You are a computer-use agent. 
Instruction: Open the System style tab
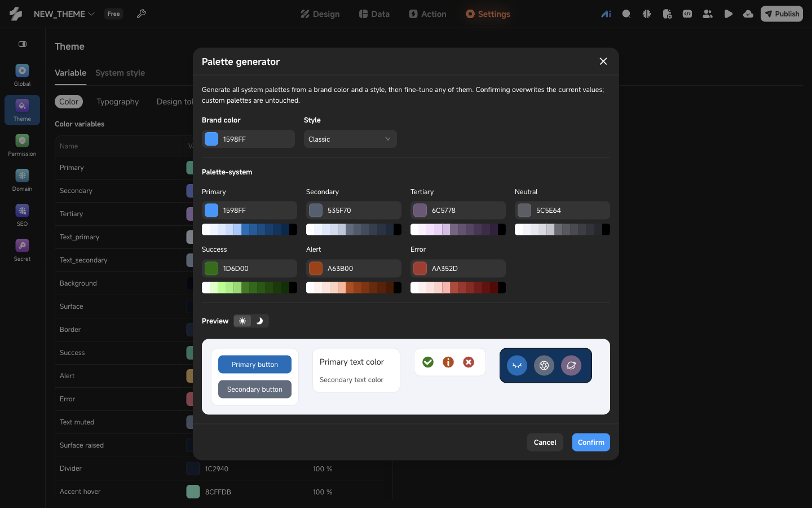point(120,73)
